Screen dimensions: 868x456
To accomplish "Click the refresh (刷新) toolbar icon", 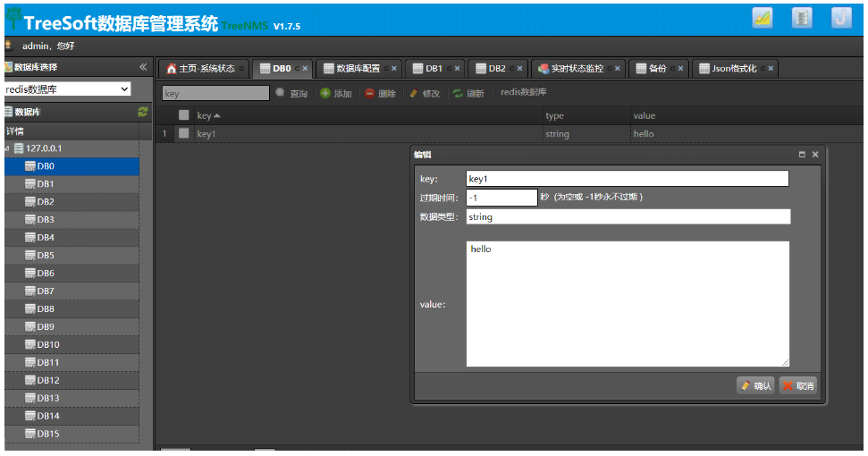I will coord(458,93).
